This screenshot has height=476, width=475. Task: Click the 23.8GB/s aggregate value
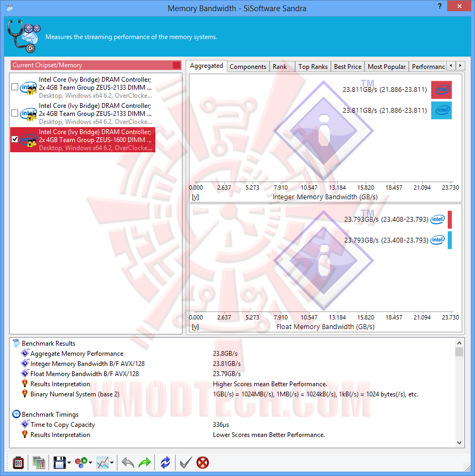pyautogui.click(x=225, y=354)
